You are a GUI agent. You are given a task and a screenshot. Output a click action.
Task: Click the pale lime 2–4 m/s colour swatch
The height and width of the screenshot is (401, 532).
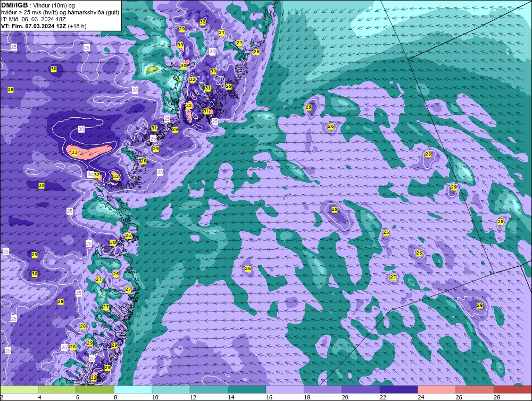pyautogui.click(x=19, y=389)
